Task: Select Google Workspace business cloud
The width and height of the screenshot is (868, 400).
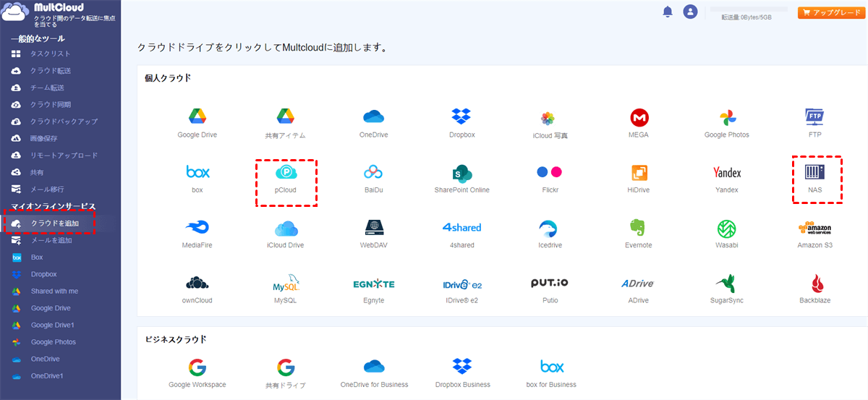Action: point(197,374)
